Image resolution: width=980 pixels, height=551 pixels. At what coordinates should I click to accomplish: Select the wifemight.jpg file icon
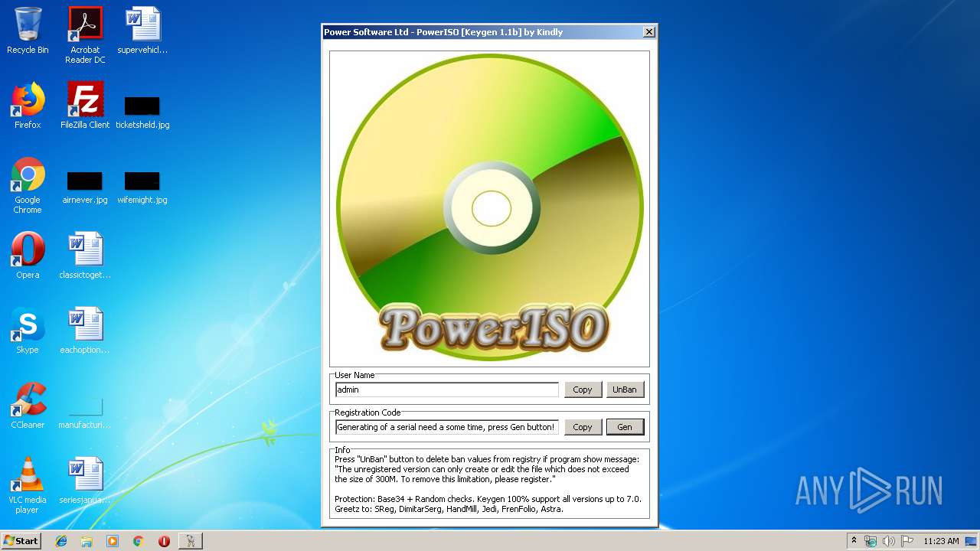tap(142, 187)
